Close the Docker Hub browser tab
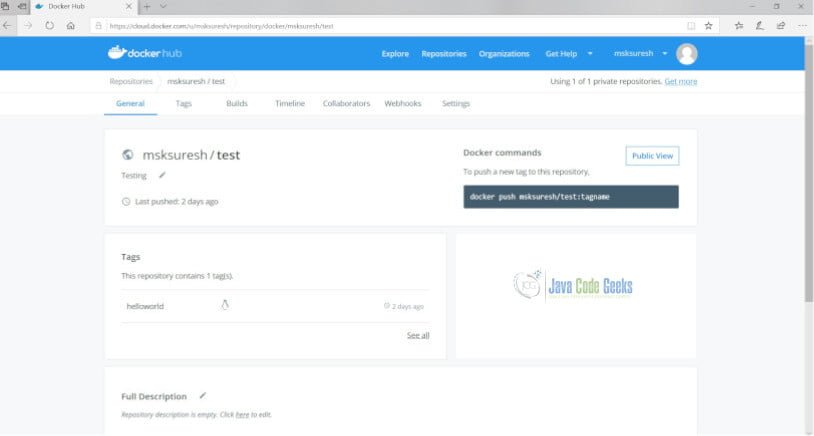814x436 pixels. click(x=129, y=7)
